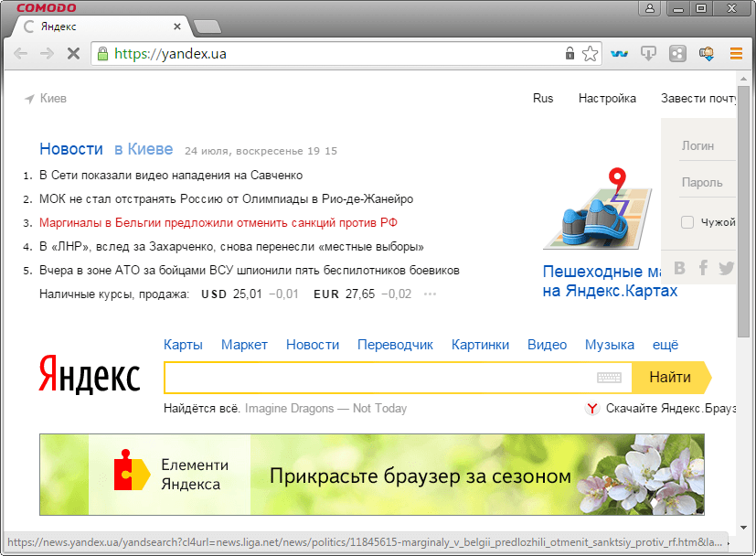The image size is (756, 556).
Task: Click the vertical scrollbar thumb
Action: click(743, 211)
